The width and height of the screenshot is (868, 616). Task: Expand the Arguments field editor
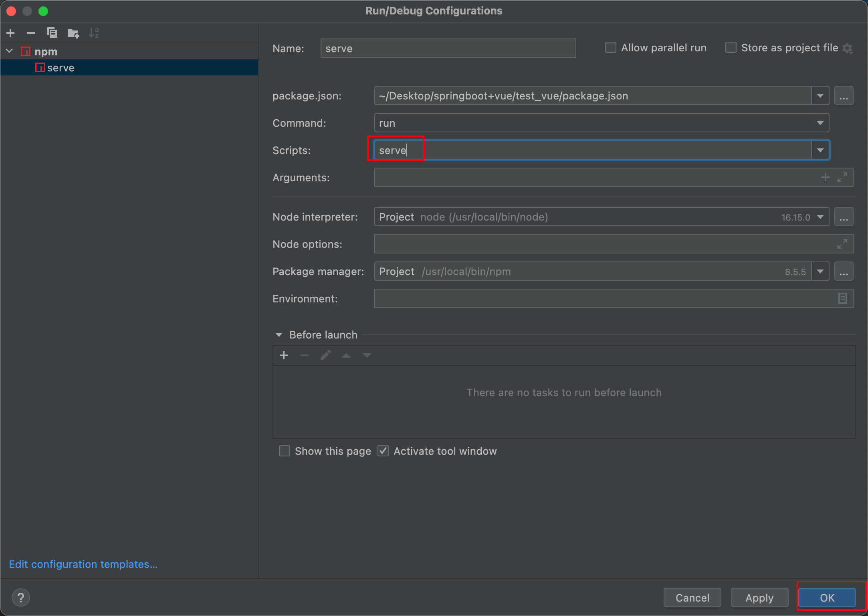pyautogui.click(x=842, y=177)
